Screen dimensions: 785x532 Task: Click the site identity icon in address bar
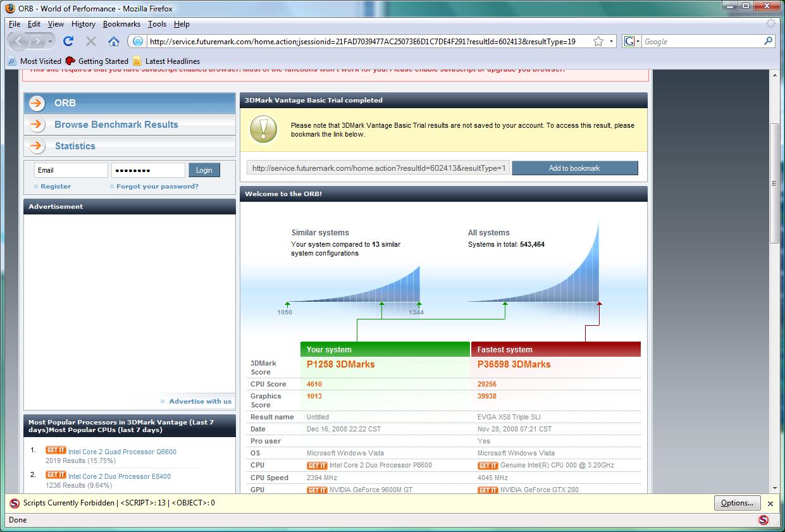pos(138,41)
